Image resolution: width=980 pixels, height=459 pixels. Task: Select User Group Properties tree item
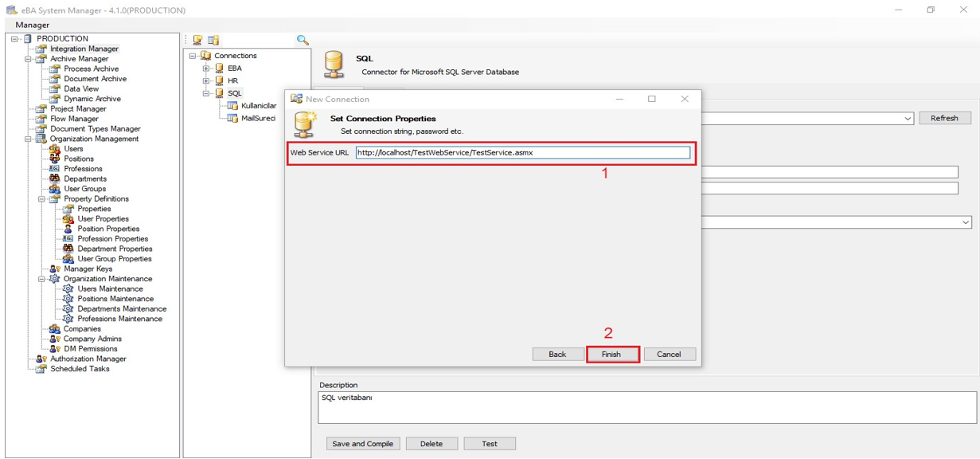click(x=115, y=258)
